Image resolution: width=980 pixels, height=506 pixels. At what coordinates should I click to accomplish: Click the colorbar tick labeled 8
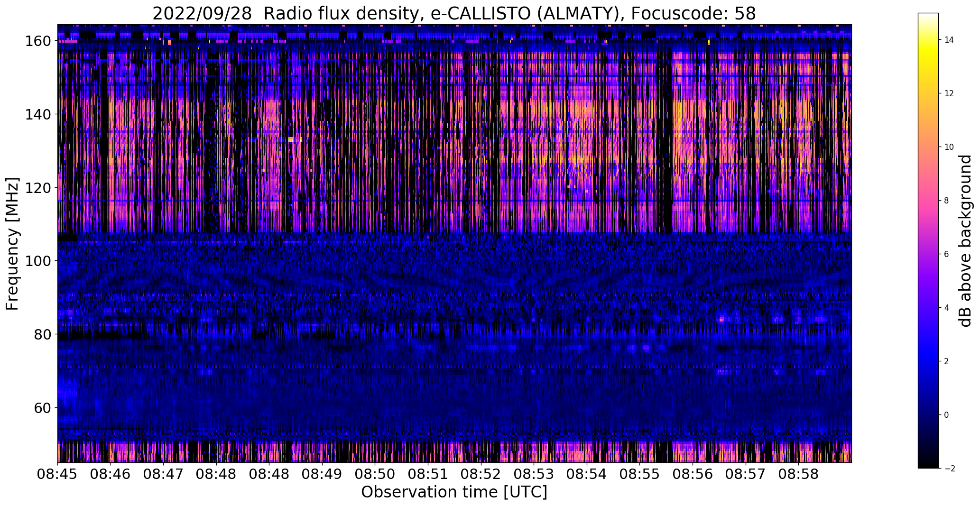pos(946,201)
